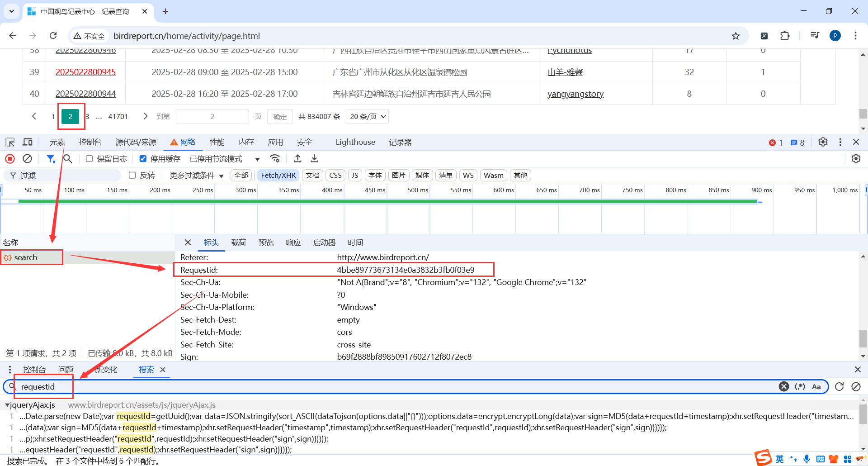This screenshot has height=466, width=868.
Task: Enable the Invert filter checkbox
Action: pos(132,176)
